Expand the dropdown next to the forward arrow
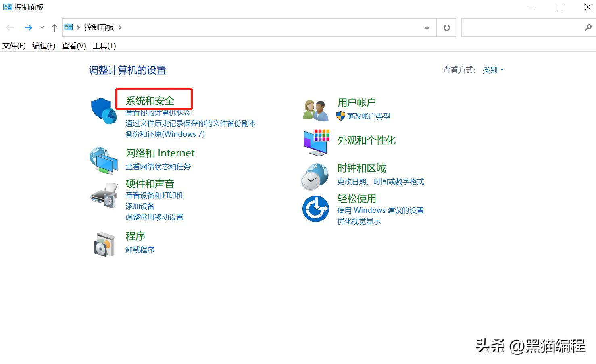This screenshot has width=596, height=364. point(42,27)
